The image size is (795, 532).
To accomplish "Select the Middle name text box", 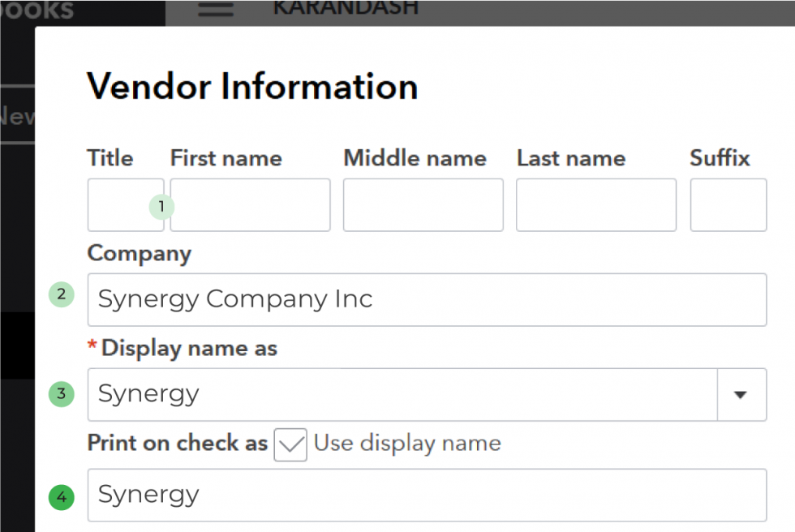I will tap(423, 205).
